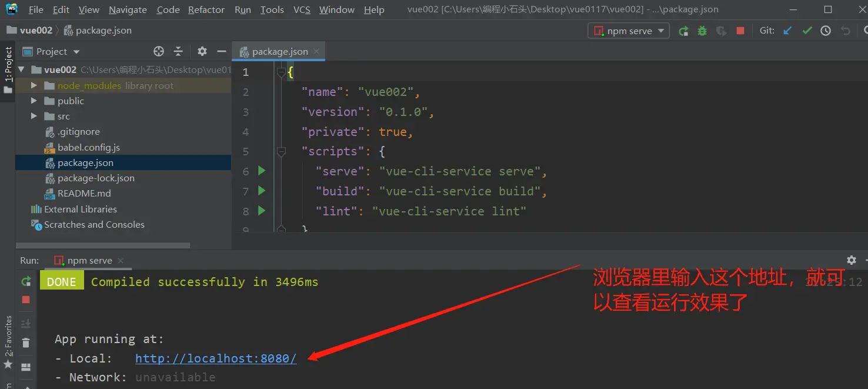Open the Project view dropdown
The width and height of the screenshot is (868, 389).
point(52,51)
